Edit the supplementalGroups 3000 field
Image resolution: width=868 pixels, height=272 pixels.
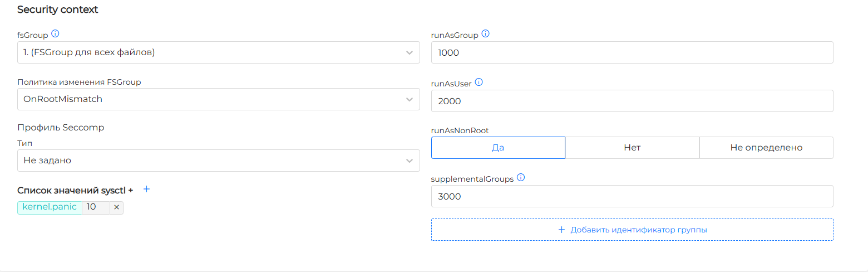coord(632,196)
